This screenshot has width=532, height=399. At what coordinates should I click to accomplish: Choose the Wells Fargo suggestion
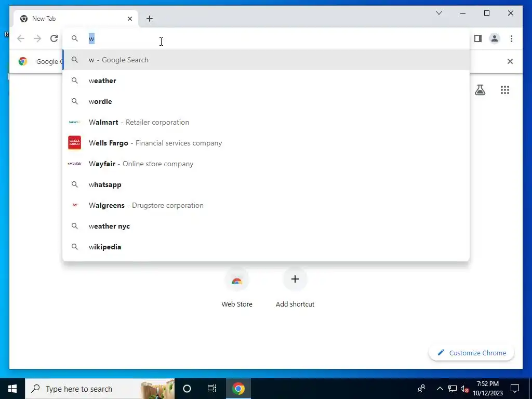coord(266,143)
